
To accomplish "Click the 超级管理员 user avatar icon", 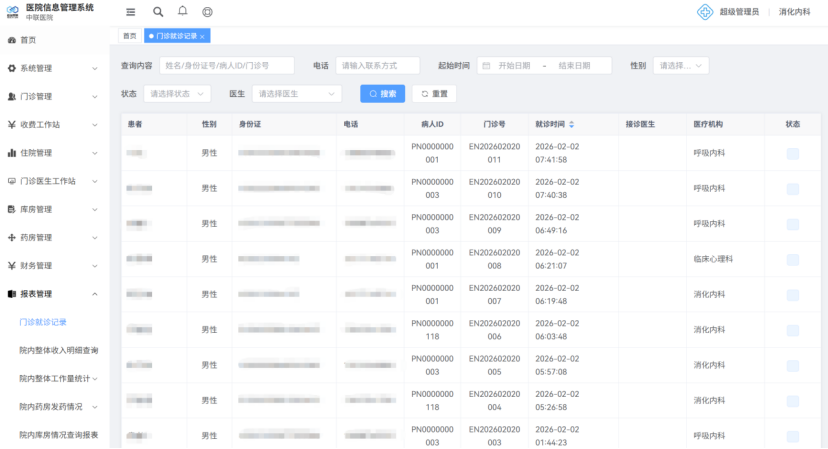I will tap(706, 12).
